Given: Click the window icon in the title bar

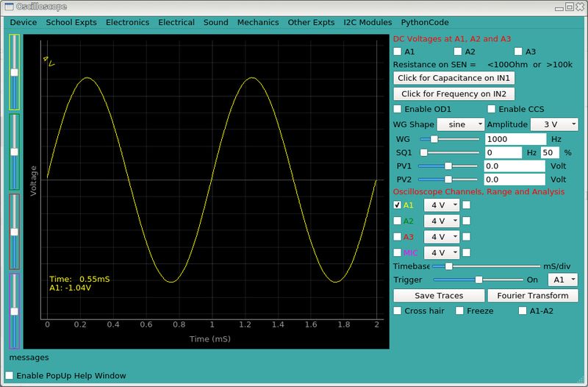Looking at the screenshot, I should pos(9,7).
